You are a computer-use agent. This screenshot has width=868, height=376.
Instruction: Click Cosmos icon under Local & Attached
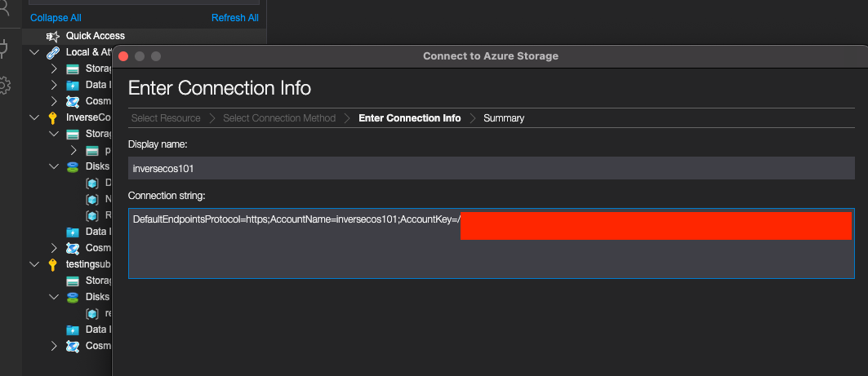(73, 102)
